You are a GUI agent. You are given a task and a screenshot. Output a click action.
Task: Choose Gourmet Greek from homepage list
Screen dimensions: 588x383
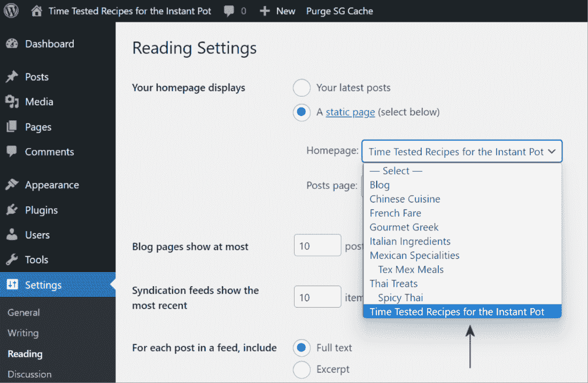[x=462, y=227]
